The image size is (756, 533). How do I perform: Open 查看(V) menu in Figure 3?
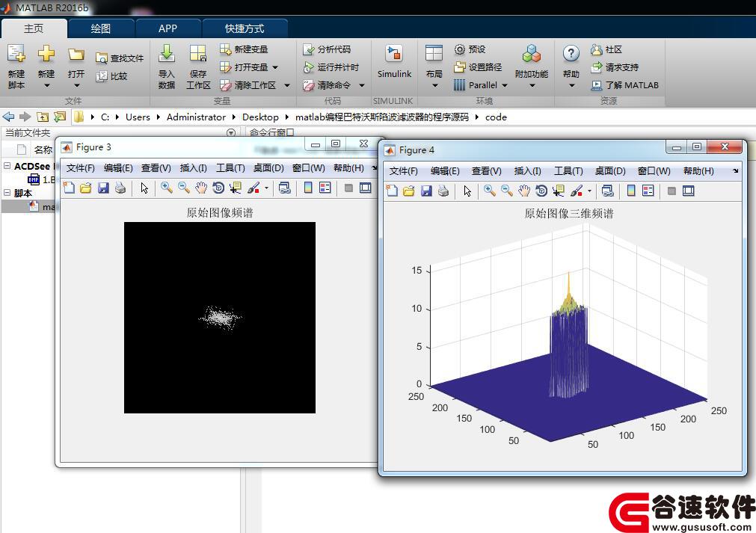(156, 167)
